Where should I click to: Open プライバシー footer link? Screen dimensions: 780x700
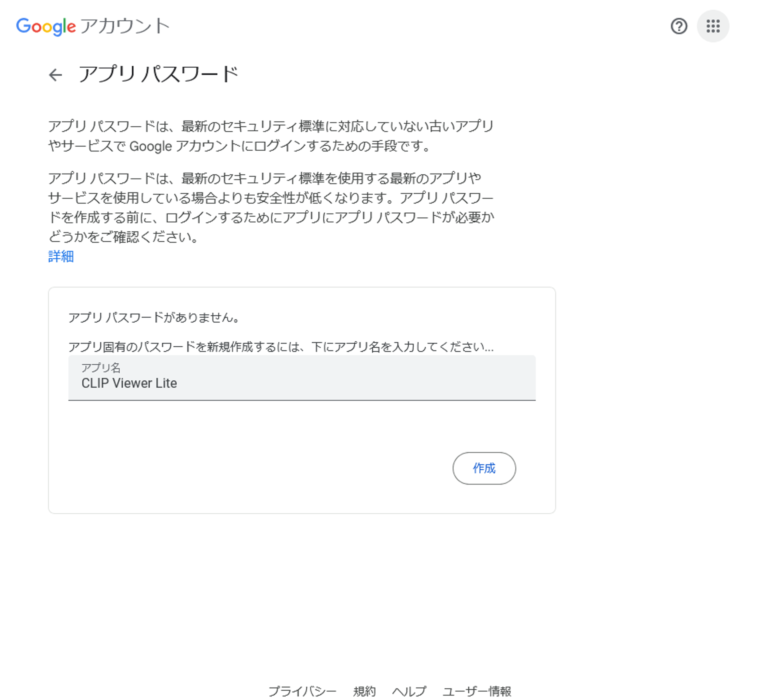tap(302, 691)
